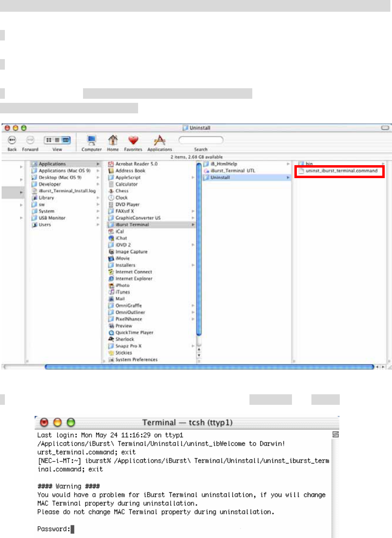This screenshot has width=392, height=538.
Task: Select iB_HtmlHelp folder
Action: point(247,164)
